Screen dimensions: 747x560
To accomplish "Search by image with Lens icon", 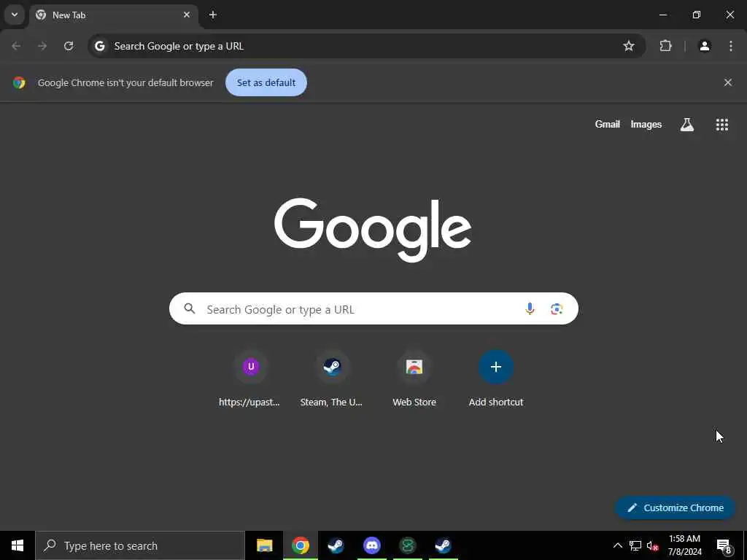I will (x=557, y=309).
